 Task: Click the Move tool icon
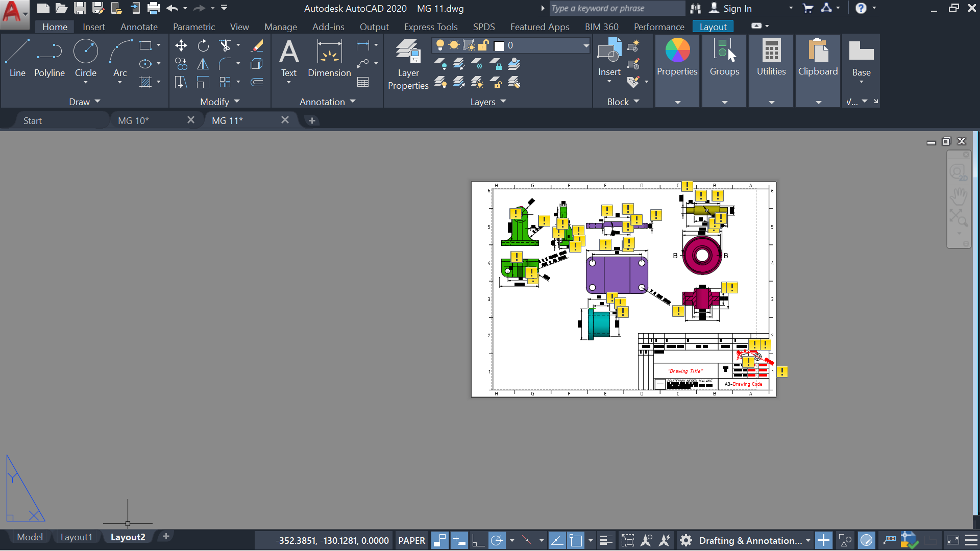pyautogui.click(x=181, y=46)
